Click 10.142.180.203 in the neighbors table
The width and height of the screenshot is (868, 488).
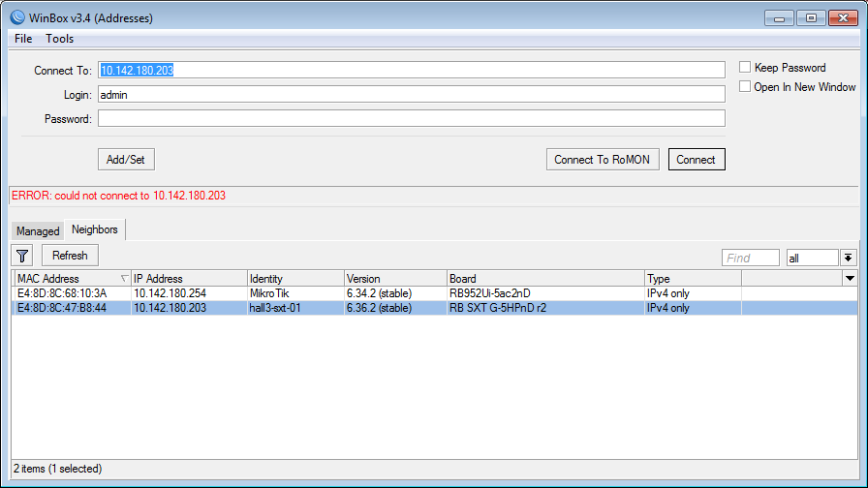170,308
